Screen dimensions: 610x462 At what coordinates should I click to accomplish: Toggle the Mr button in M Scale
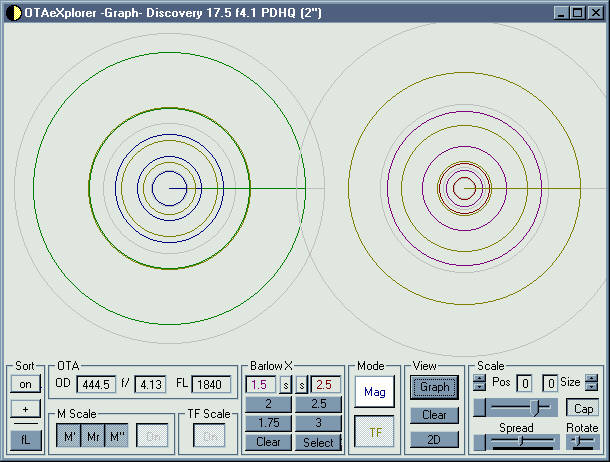click(x=93, y=436)
